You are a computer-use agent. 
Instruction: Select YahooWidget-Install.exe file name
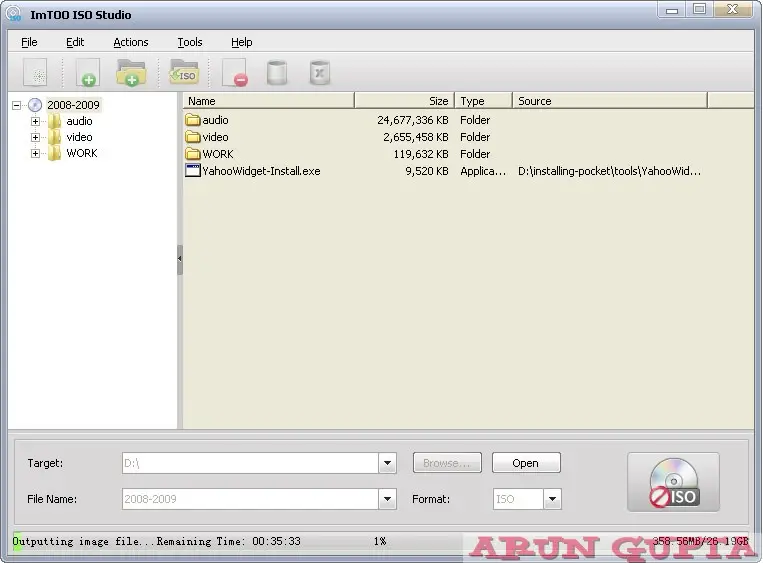tap(261, 171)
